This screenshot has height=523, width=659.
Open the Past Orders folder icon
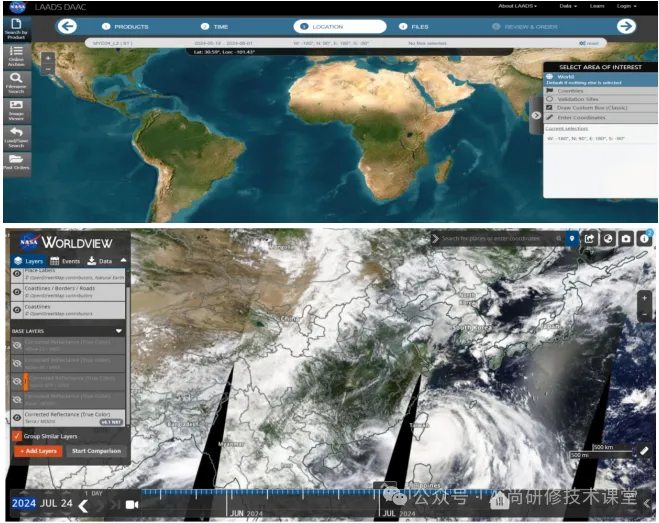(16, 162)
